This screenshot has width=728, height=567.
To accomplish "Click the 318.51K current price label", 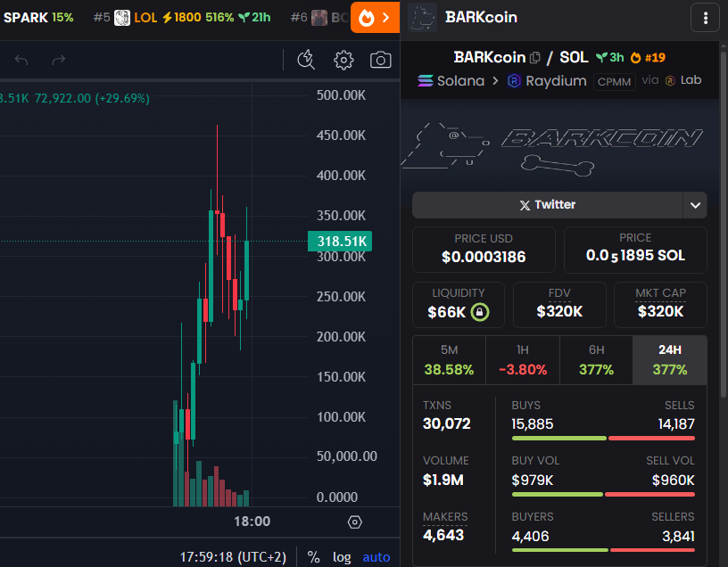I will coord(340,242).
